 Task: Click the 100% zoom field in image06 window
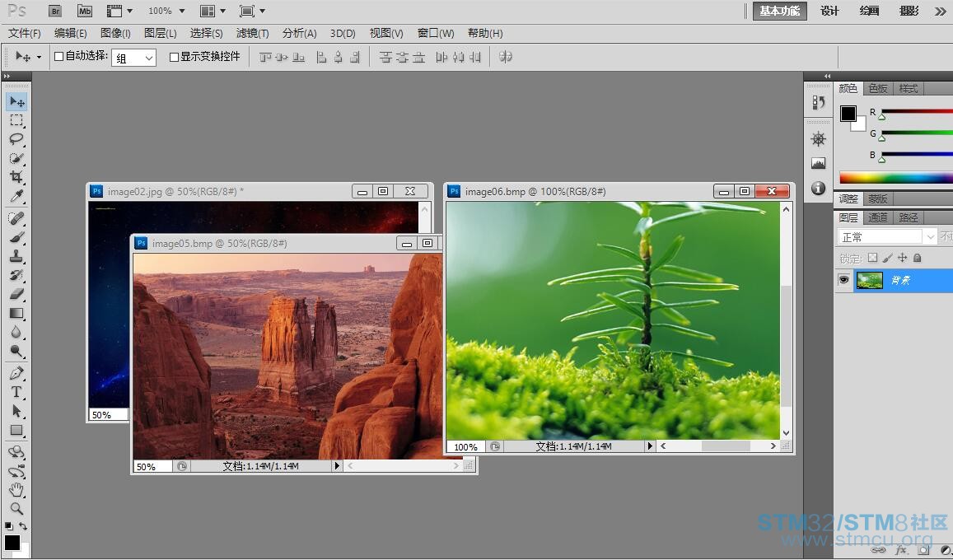click(x=465, y=446)
